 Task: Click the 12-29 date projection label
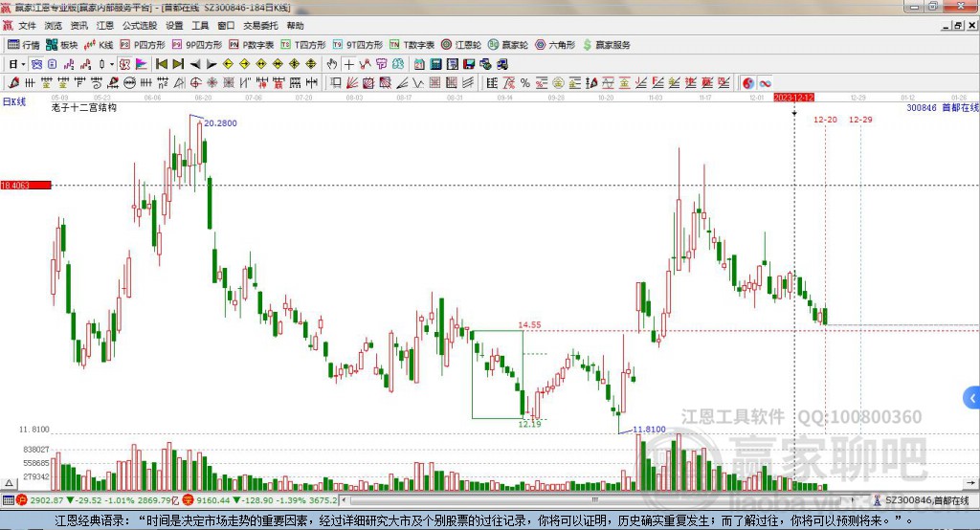[x=860, y=120]
